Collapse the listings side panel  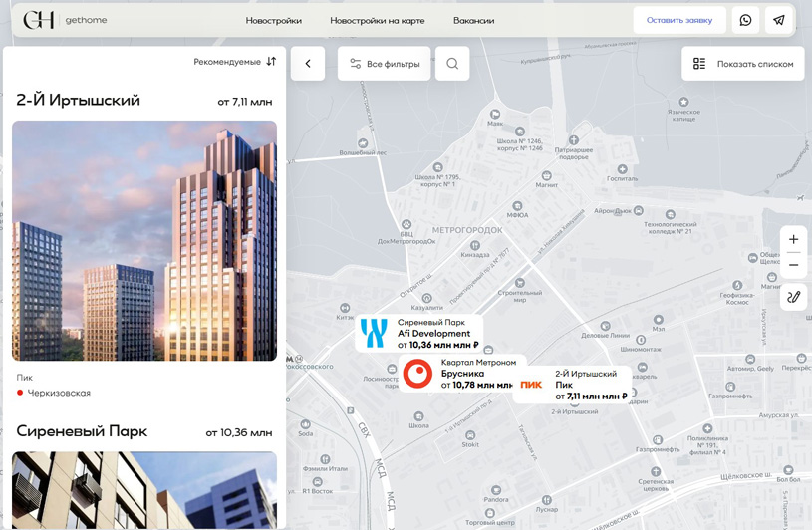(308, 64)
